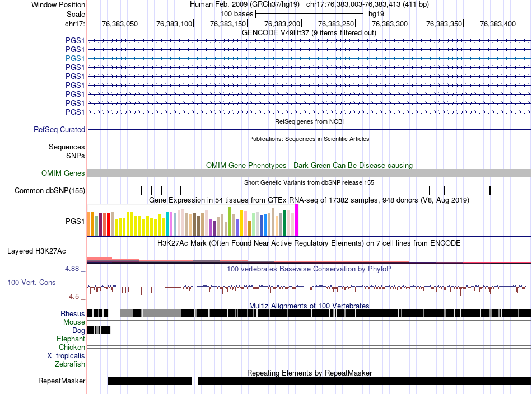Click the '100 bases' scale label
This screenshot has height=394, width=532.
tap(237, 14)
